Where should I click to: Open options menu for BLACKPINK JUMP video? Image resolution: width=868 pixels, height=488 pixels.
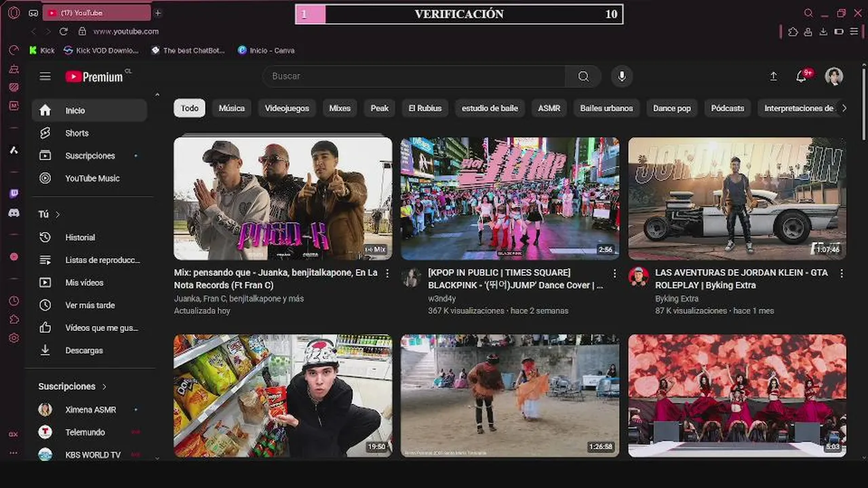click(x=614, y=273)
